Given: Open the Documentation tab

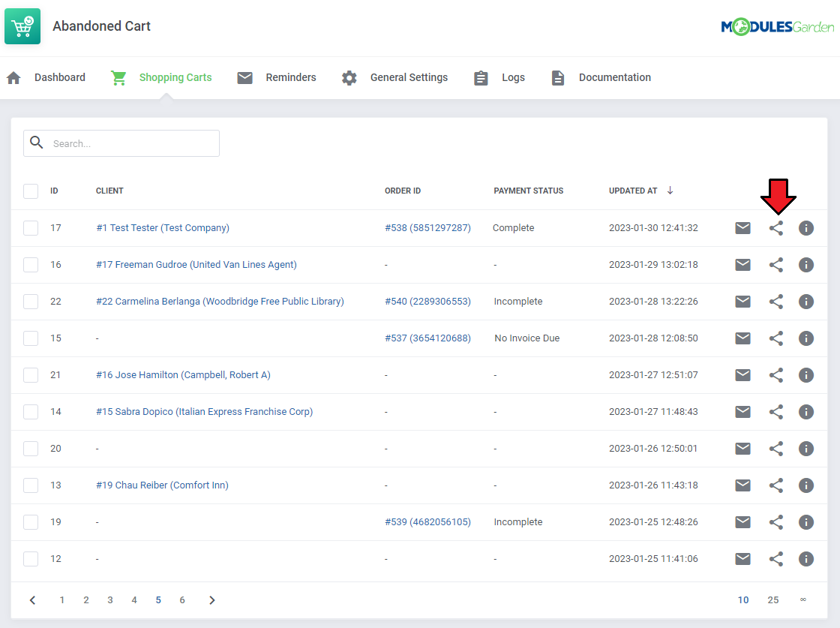Looking at the screenshot, I should pyautogui.click(x=601, y=78).
